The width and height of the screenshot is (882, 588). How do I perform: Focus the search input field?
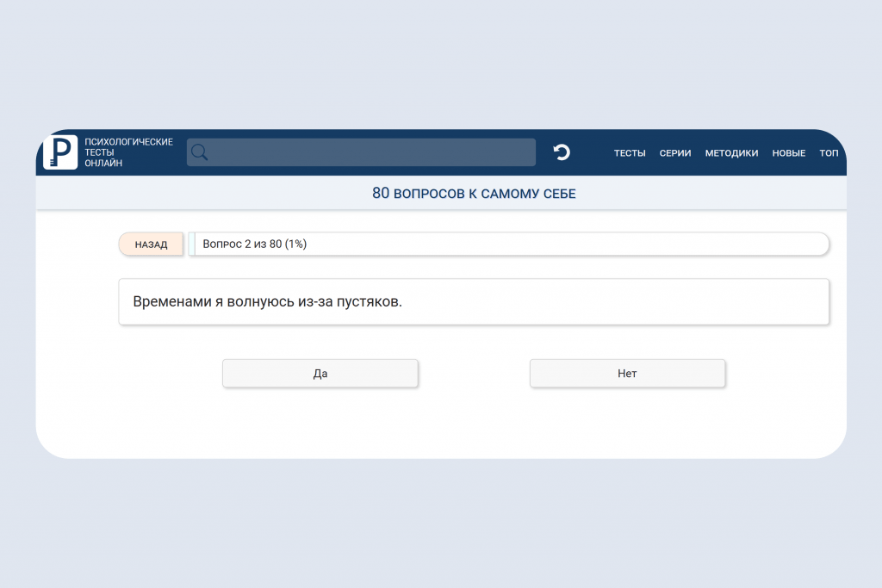tap(361, 152)
